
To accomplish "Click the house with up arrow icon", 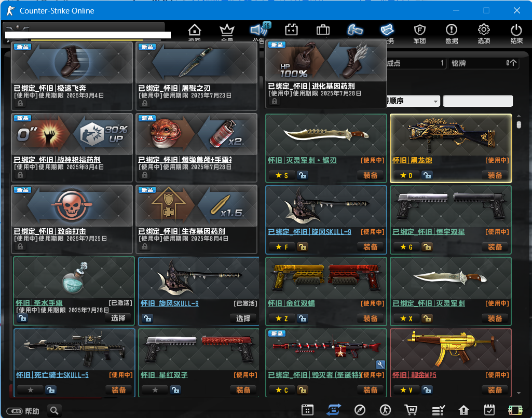I will coord(463,410).
